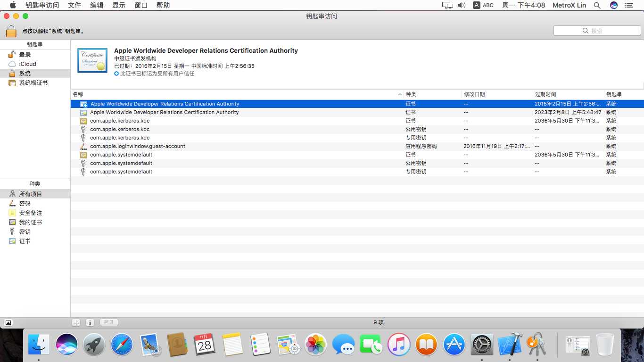Open App Store from the Dock
644x362 pixels.
tap(454, 345)
